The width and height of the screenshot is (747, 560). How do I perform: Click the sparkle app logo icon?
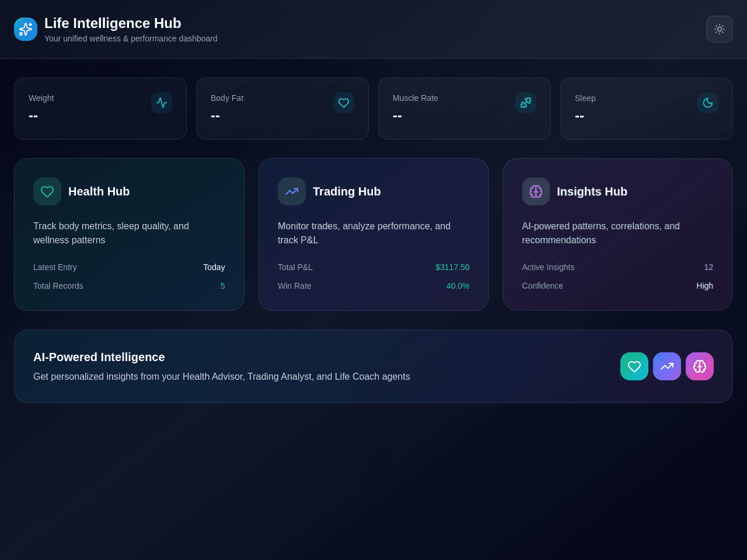click(26, 29)
